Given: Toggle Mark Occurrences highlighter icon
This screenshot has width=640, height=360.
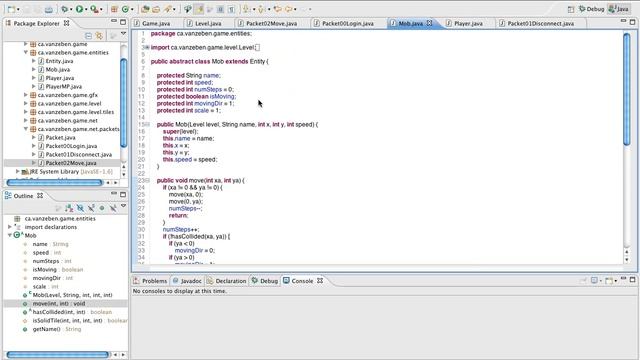Looking at the screenshot, I should 200,9.
